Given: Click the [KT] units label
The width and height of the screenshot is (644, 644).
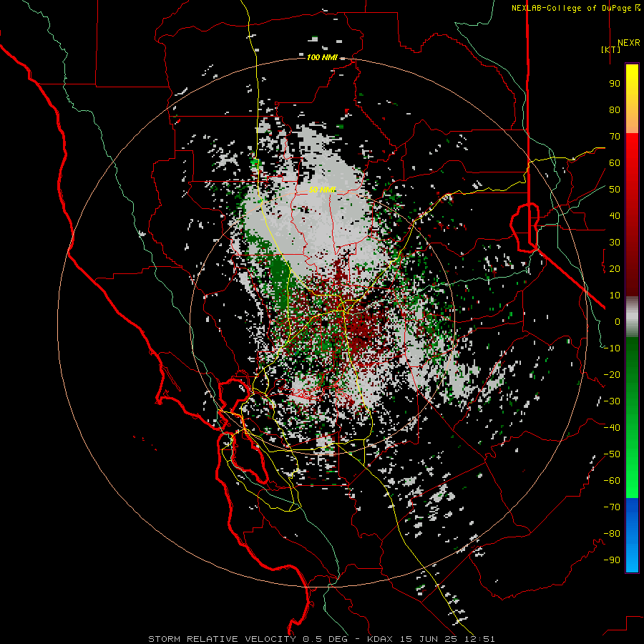Looking at the screenshot, I should pos(610,49).
